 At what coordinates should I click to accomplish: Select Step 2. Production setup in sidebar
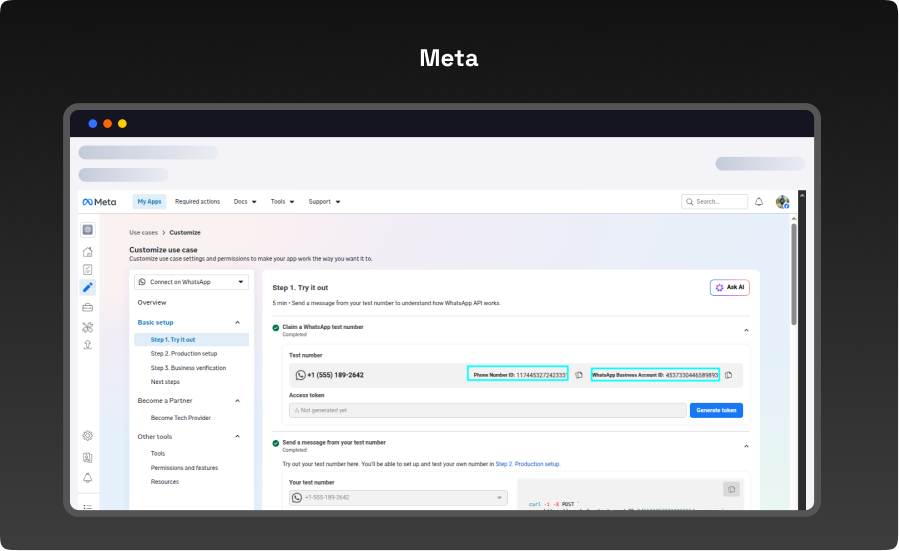point(183,354)
